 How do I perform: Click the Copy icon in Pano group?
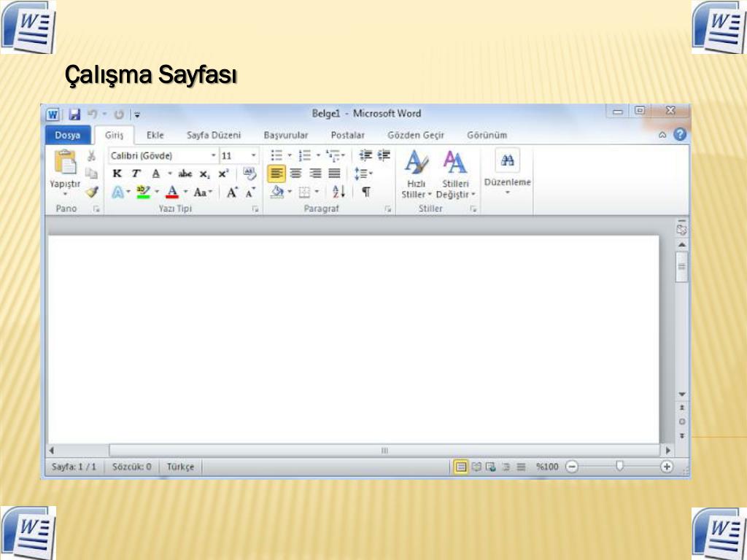pos(91,174)
